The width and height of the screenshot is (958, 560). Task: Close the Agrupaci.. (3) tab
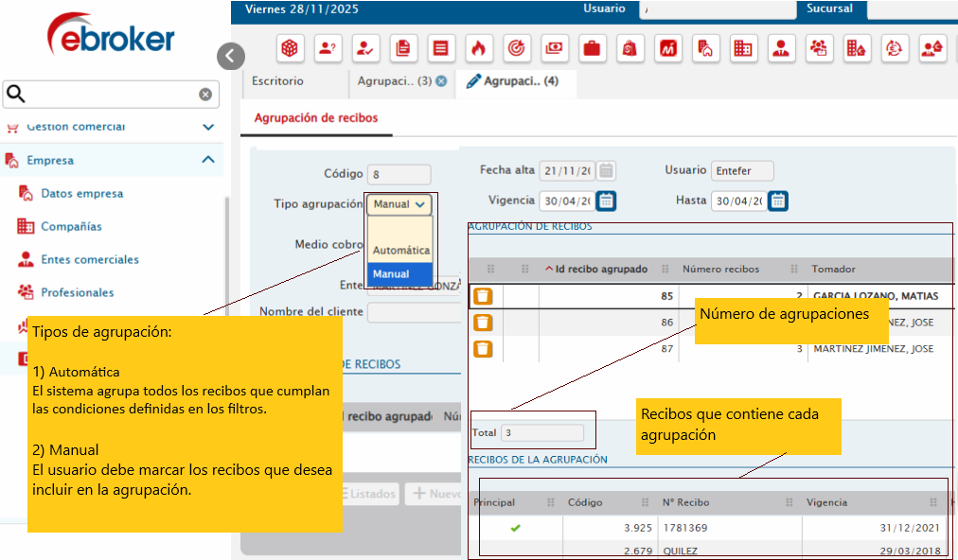coord(441,81)
